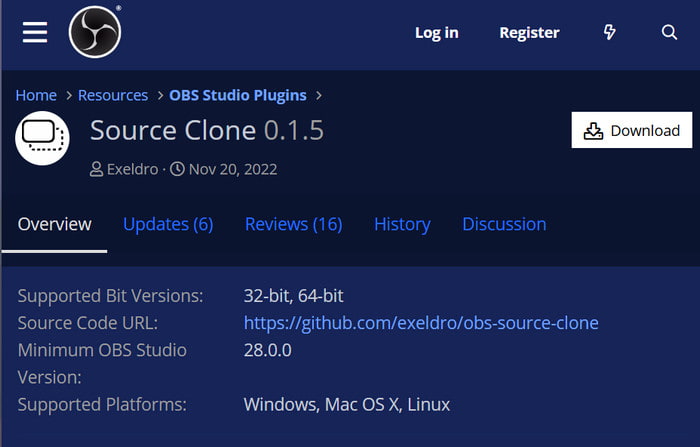
Task: Click the Source Clone plugin icon
Action: click(x=42, y=138)
